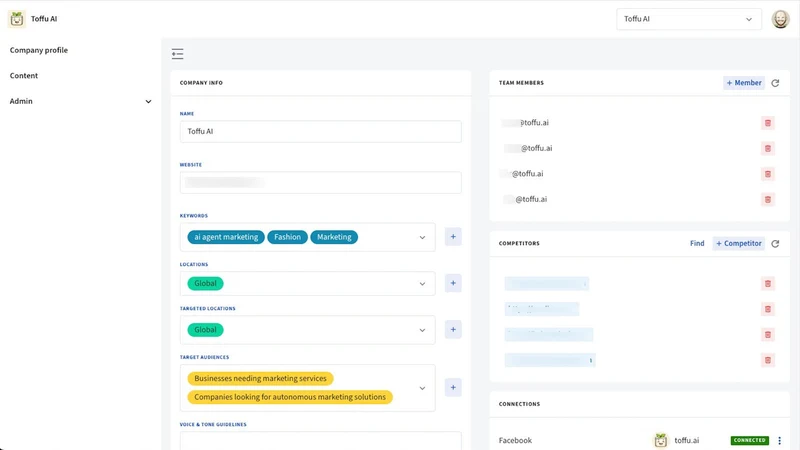Refresh the Competitors list

[775, 244]
